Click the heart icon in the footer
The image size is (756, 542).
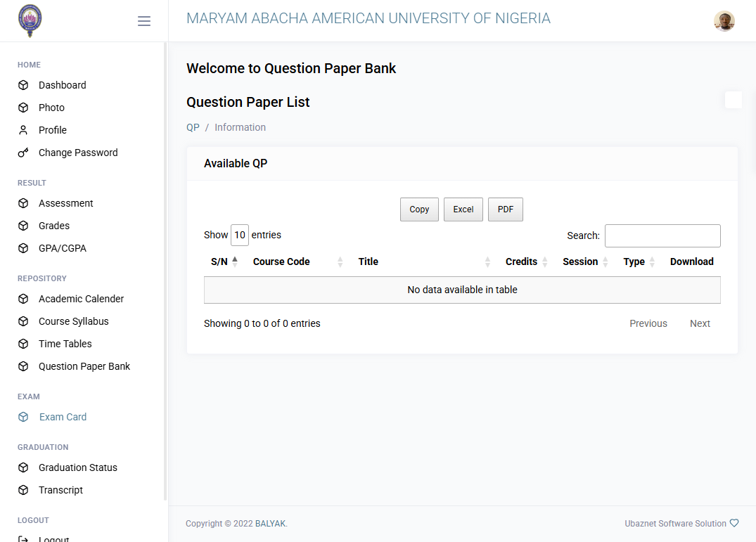(x=733, y=523)
